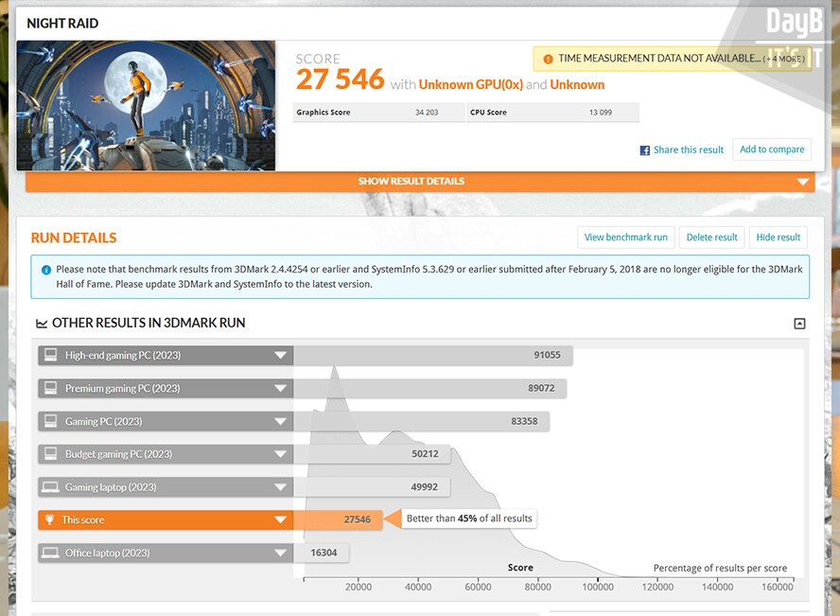Open the Share this result link
The height and width of the screenshot is (616, 840).
(x=688, y=150)
